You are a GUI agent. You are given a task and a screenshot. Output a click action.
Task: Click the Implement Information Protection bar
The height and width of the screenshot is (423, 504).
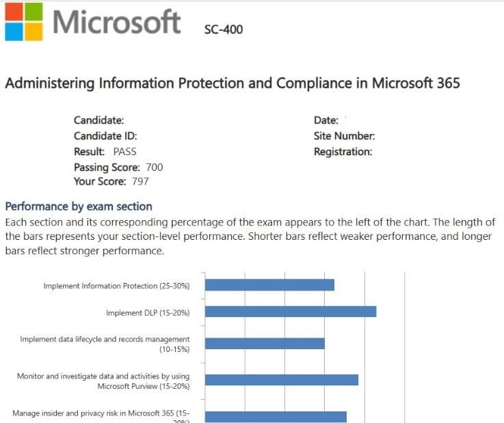pyautogui.click(x=269, y=285)
